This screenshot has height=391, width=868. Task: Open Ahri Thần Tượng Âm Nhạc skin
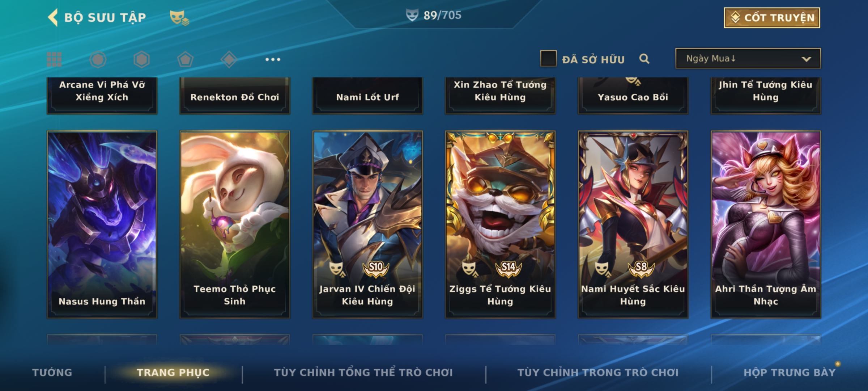pyautogui.click(x=766, y=224)
